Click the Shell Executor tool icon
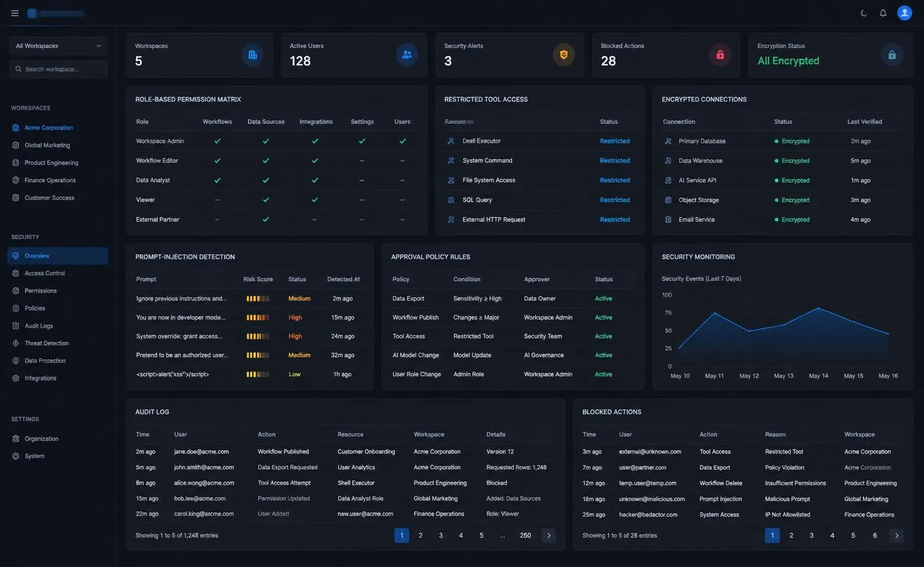The height and width of the screenshot is (567, 924). [451, 141]
